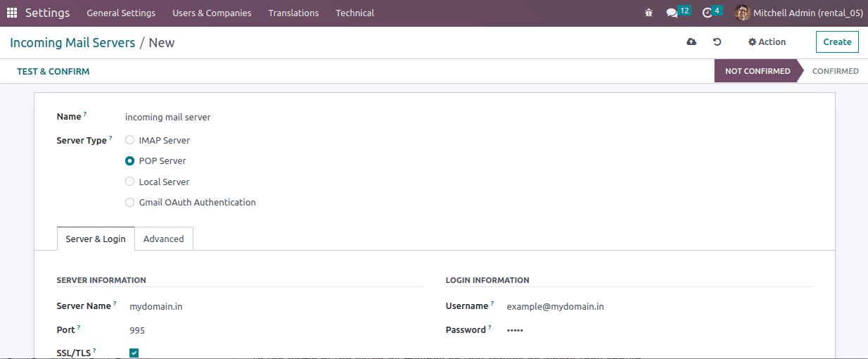Screen dimensions: 868x359
Task: Save record manually with cloud icon
Action: (x=691, y=42)
